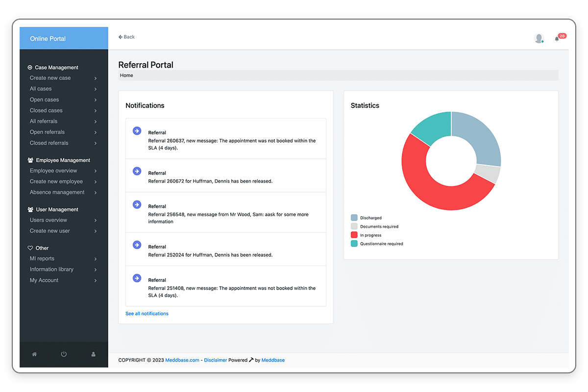The height and width of the screenshot is (392, 588).
Task: Expand chevron next to MI reports
Action: tap(96, 259)
